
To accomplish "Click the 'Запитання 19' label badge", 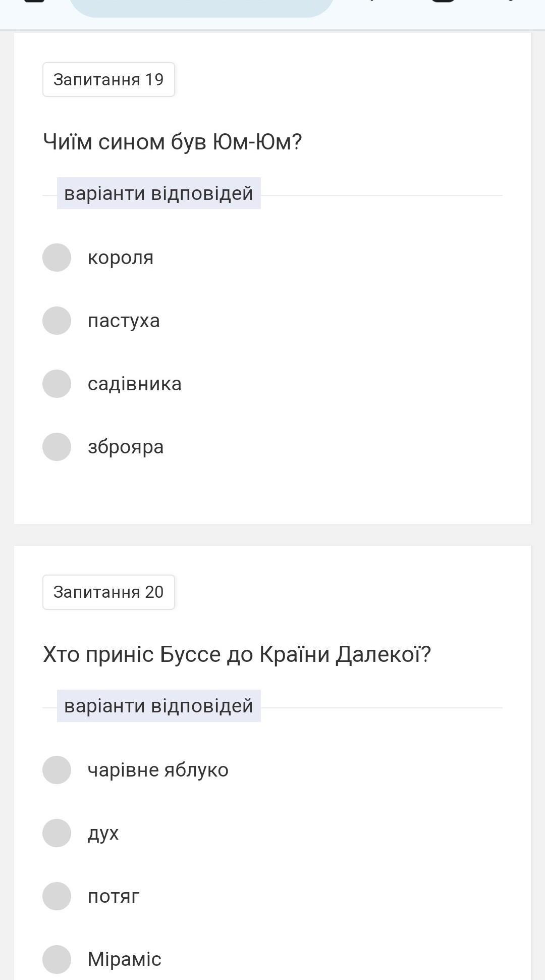I will pos(108,80).
